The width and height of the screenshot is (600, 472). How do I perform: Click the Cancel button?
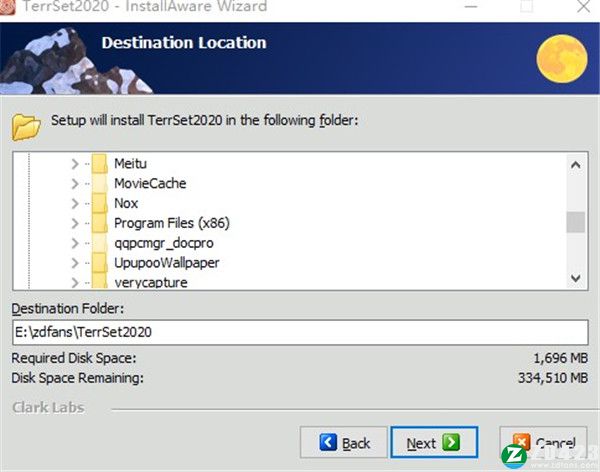(543, 443)
